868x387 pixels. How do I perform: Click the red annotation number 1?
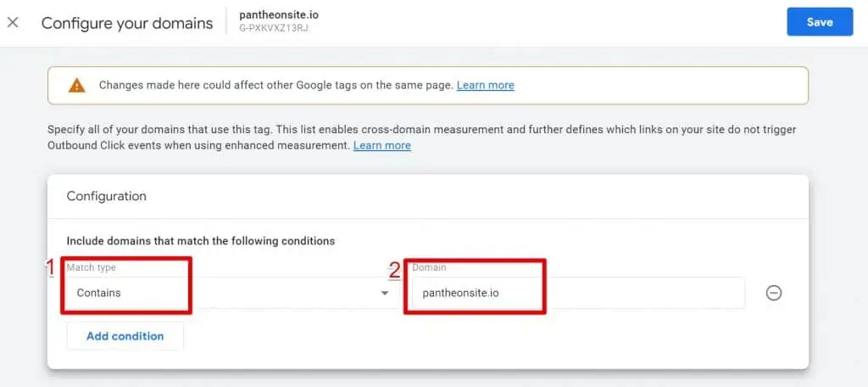[x=50, y=268]
